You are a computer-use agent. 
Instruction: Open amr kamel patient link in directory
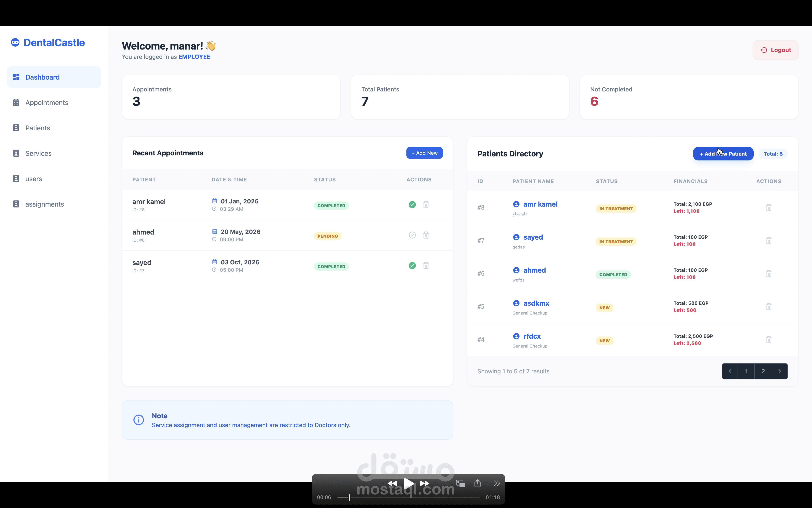click(540, 204)
